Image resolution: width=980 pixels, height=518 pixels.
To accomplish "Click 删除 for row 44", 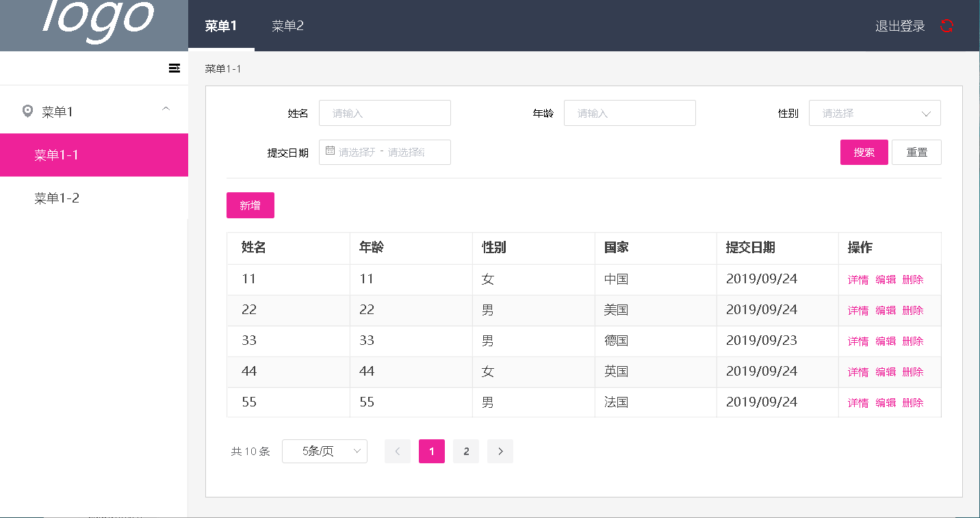I will pos(913,372).
